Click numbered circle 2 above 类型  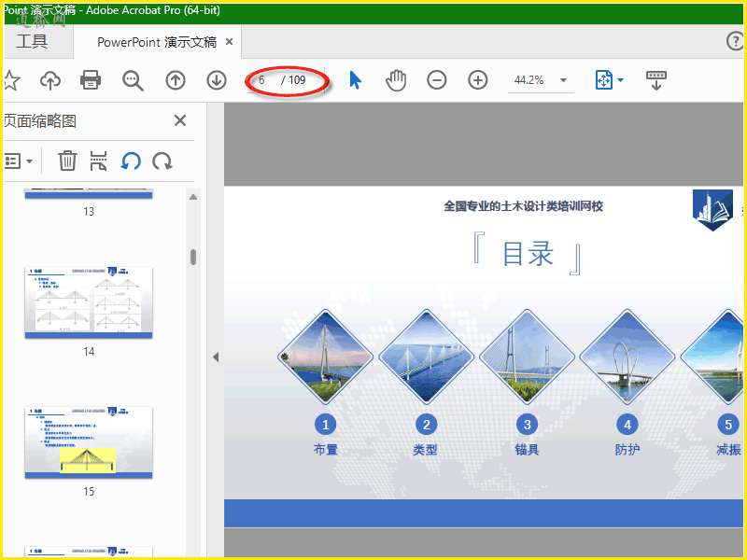[x=427, y=425]
